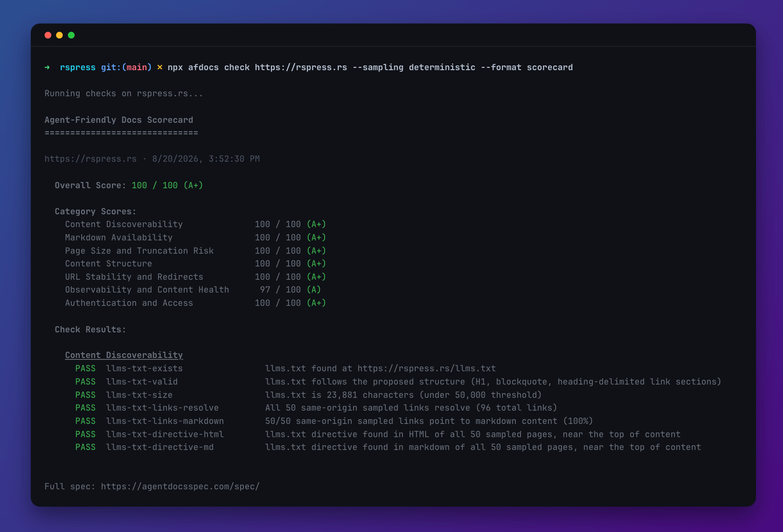The width and height of the screenshot is (783, 532).
Task: Click the 'Check Results:' label
Action: (x=90, y=330)
